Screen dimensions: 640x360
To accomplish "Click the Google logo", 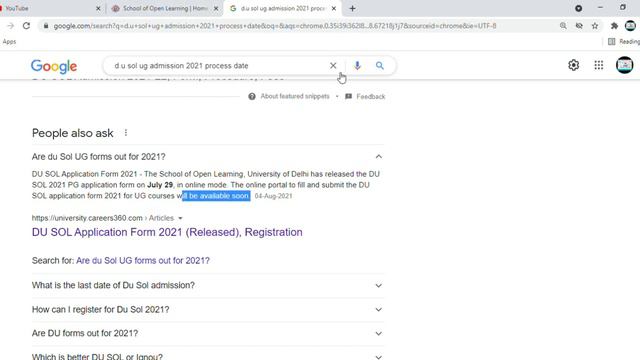I will (x=54, y=66).
